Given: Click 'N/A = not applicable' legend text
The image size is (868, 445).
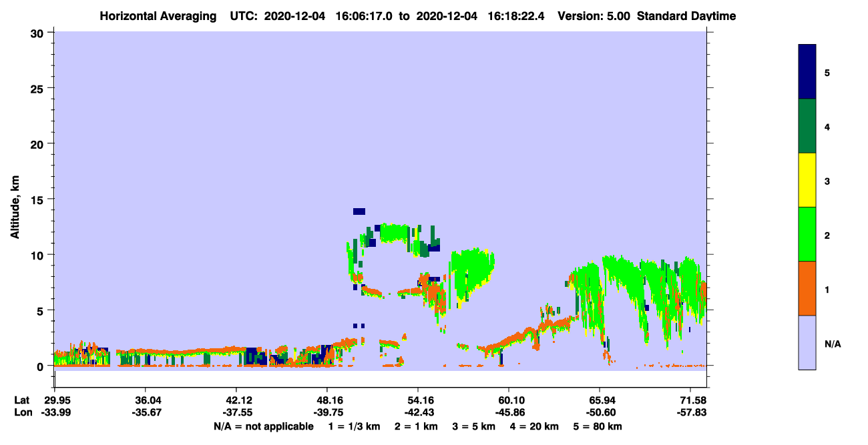Looking at the screenshot, I should (263, 426).
